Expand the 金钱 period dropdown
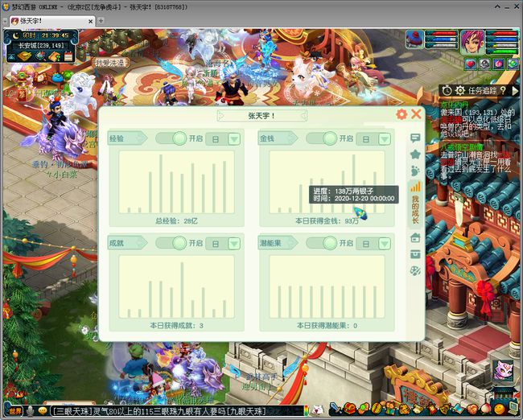 tap(385, 138)
